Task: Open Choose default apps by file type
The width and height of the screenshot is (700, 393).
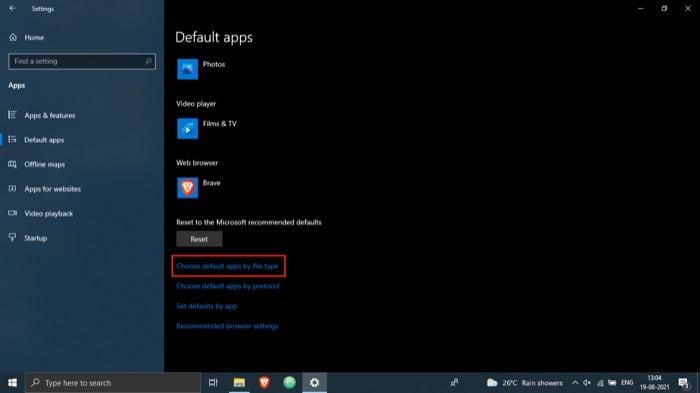Action: click(227, 266)
